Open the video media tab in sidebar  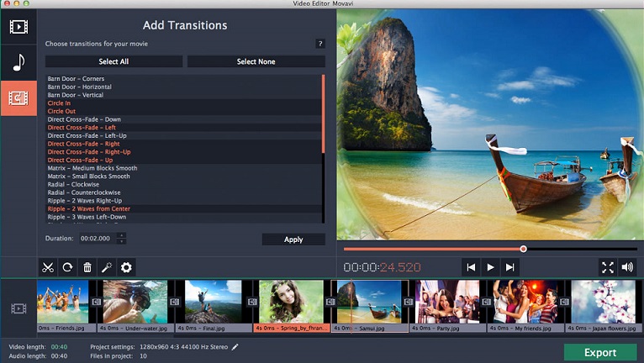click(x=18, y=26)
